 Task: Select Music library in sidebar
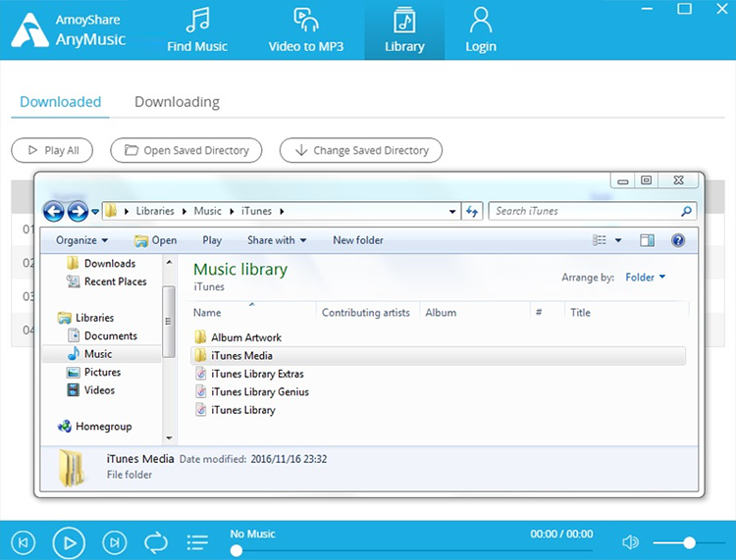tap(101, 354)
